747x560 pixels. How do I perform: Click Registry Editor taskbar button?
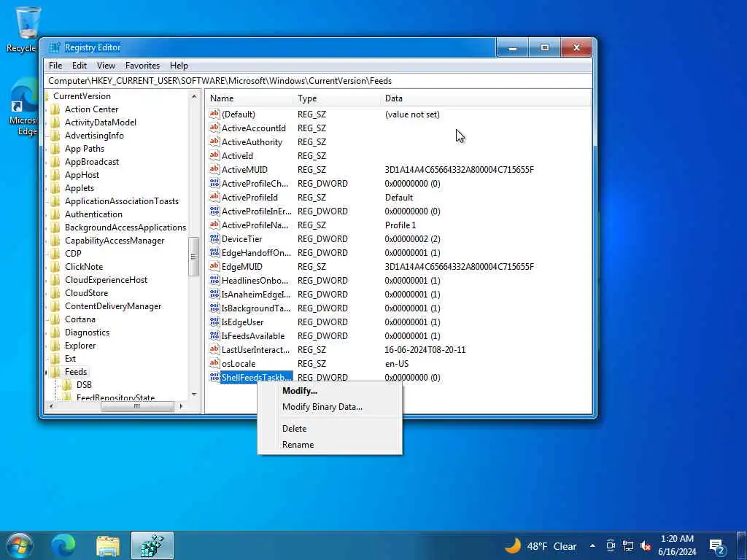point(152,546)
